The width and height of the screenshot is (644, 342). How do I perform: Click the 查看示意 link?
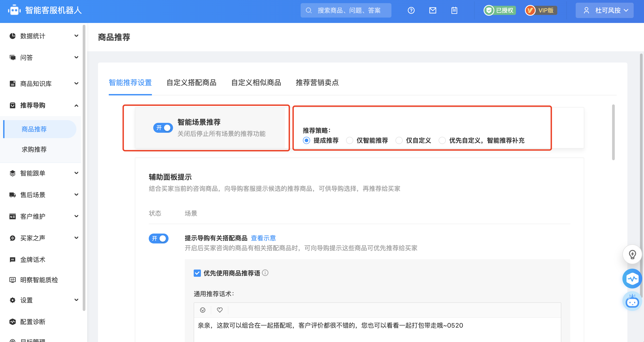click(x=263, y=238)
